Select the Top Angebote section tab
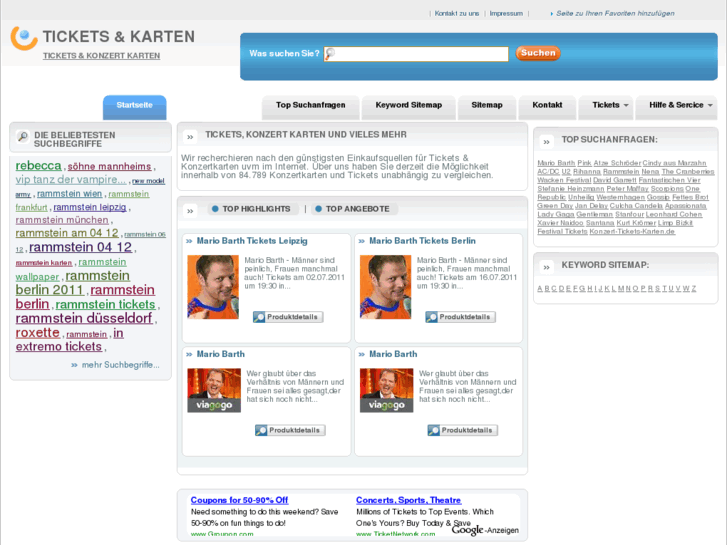 353,209
